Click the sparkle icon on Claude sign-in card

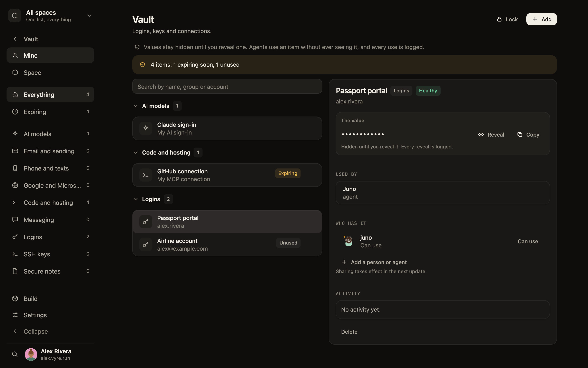[x=146, y=128]
